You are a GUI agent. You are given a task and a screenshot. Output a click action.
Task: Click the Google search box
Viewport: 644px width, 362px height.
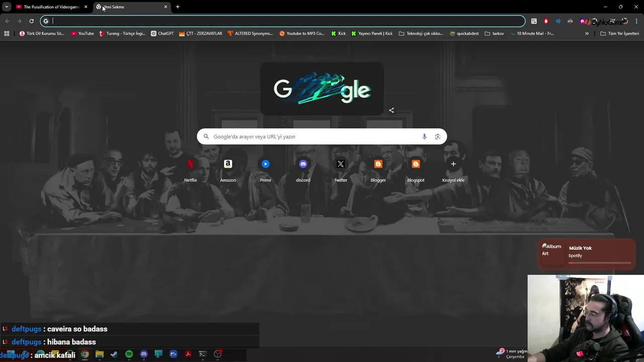[x=322, y=137]
